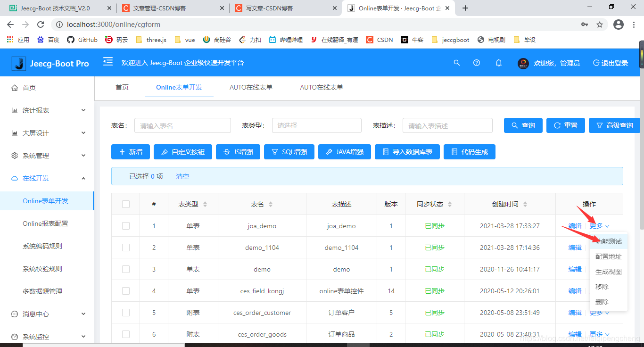Open the help question-mark icon
This screenshot has width=644, height=347.
(x=477, y=63)
